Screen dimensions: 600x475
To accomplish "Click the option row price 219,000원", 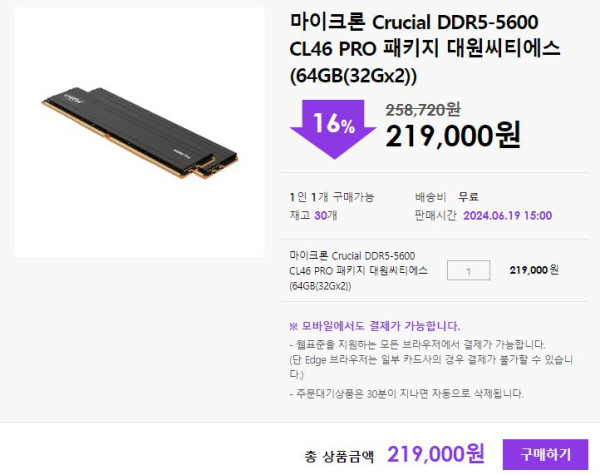I will 534,270.
